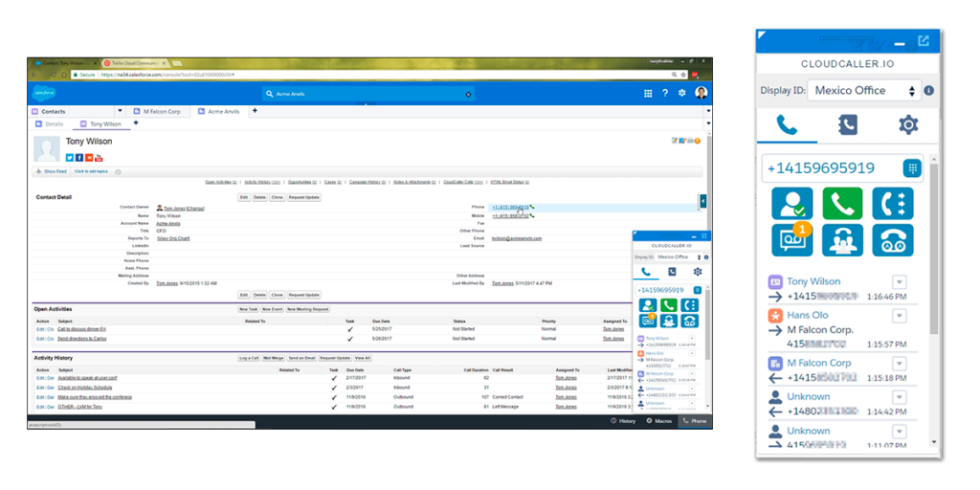Viewport: 980px width, 490px height.
Task: Click Facebook icon under Tony Wilson
Action: [x=79, y=158]
